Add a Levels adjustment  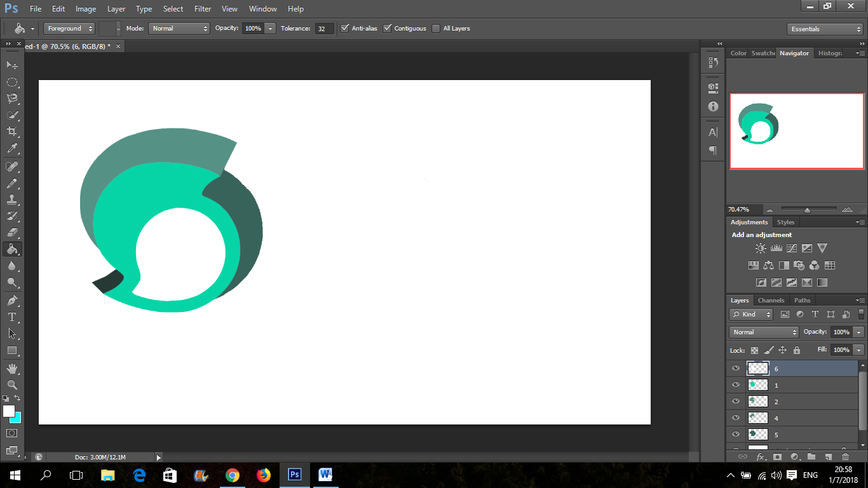776,248
